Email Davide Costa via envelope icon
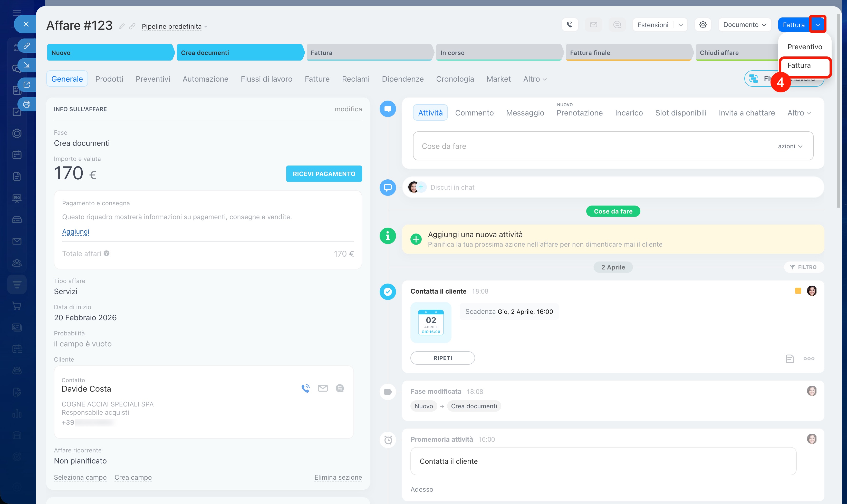 [322, 388]
